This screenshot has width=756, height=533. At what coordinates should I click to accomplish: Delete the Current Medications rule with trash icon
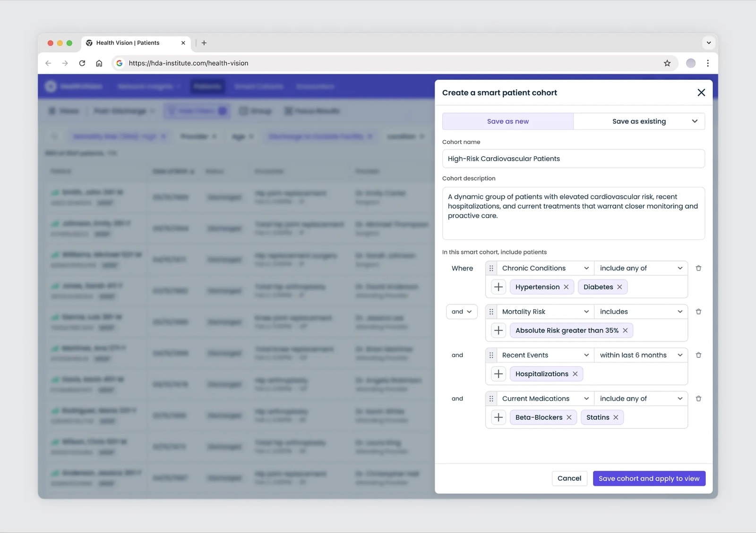coord(698,398)
